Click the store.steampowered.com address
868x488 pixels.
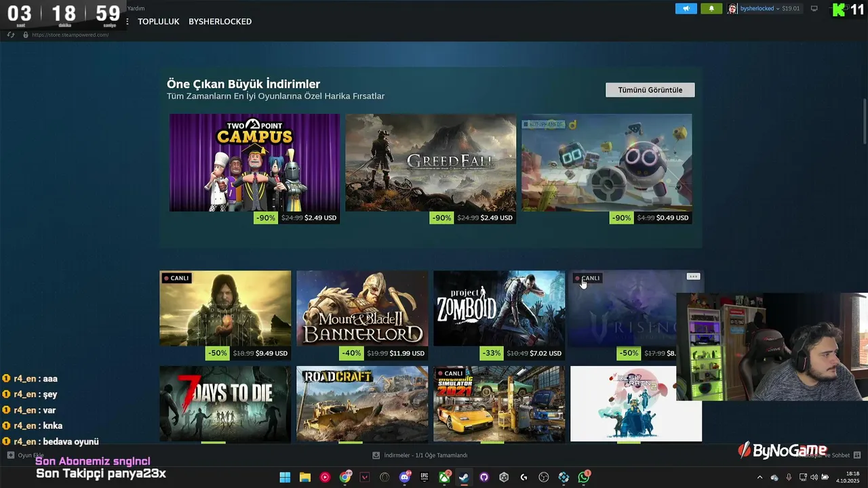(70, 35)
